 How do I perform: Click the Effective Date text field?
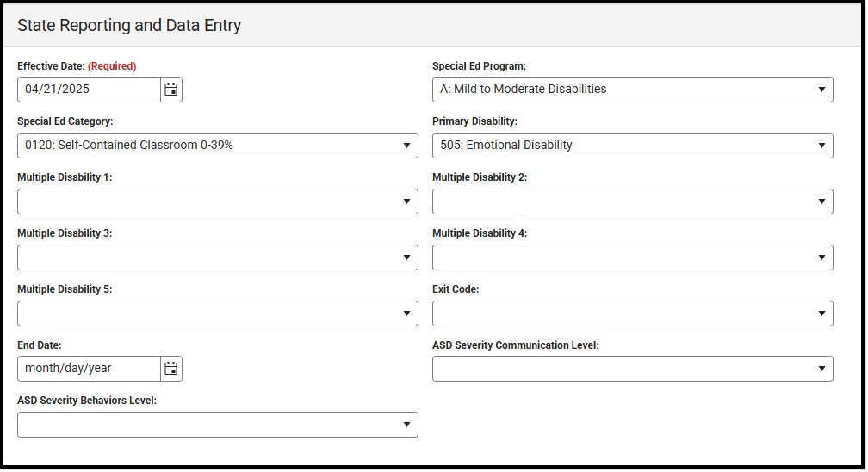coord(89,90)
